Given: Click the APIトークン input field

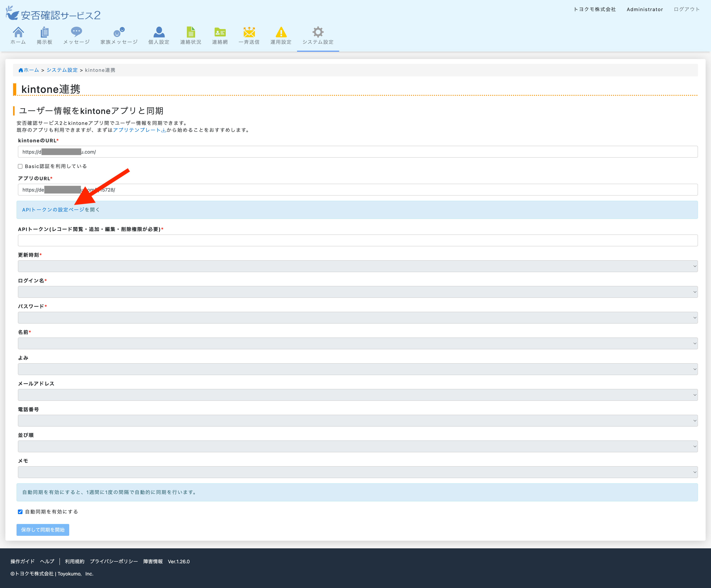Looking at the screenshot, I should click(358, 240).
